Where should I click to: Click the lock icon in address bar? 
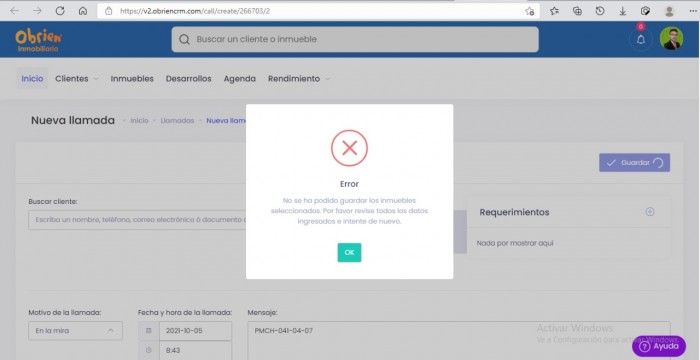(108, 11)
